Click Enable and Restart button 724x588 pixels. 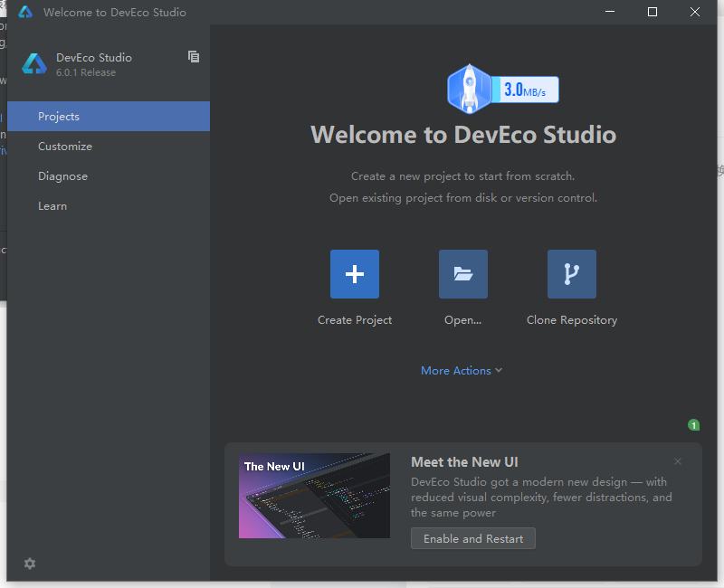[472, 538]
